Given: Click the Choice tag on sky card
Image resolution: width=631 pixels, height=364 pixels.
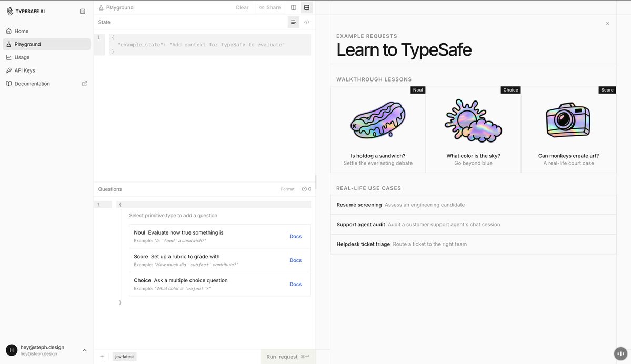Looking at the screenshot, I should [510, 90].
